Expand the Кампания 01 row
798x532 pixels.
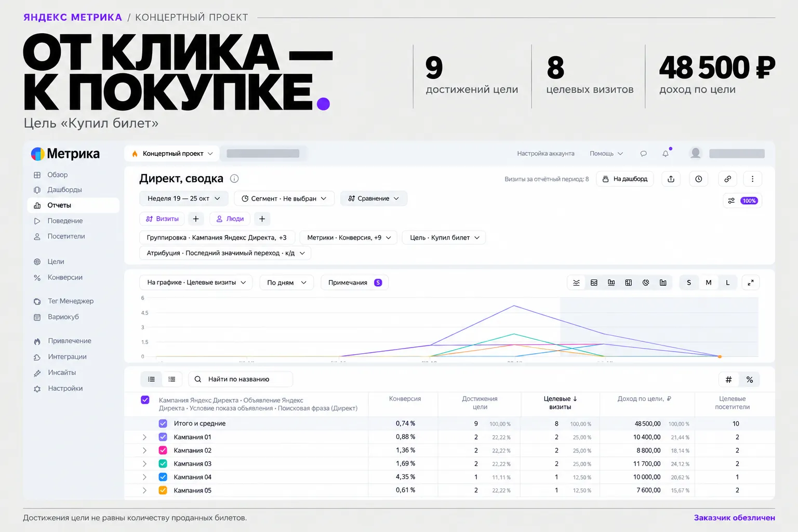(144, 437)
